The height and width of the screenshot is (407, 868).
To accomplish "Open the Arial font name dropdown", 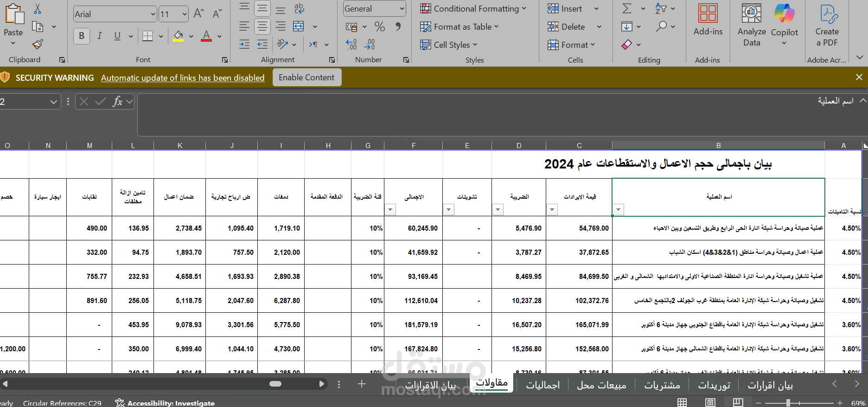I will coord(153,14).
